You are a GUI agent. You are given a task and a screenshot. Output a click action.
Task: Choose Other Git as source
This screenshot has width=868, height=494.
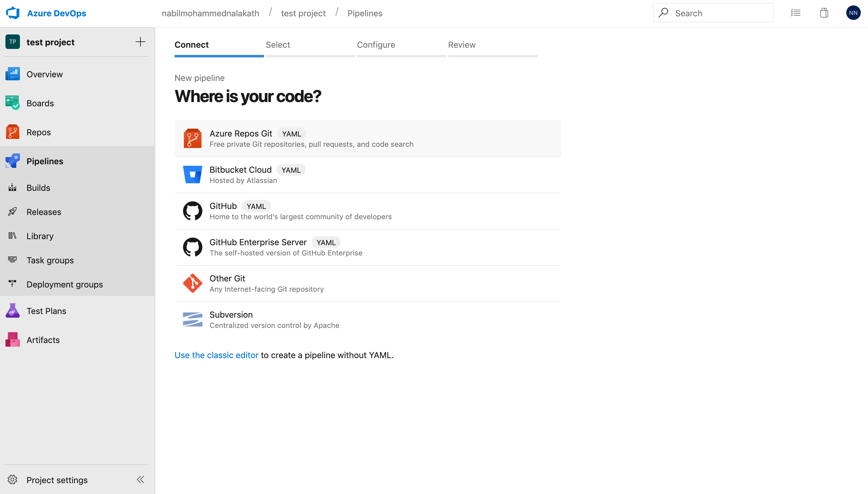click(368, 283)
